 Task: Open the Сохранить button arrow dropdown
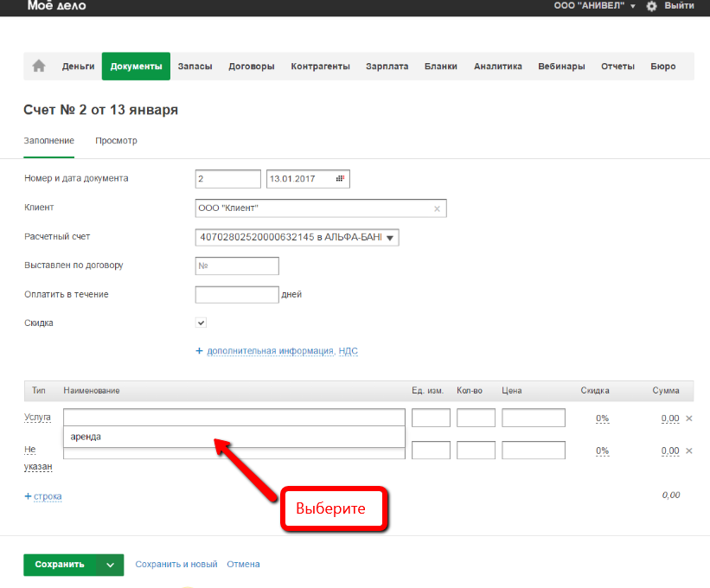tap(110, 565)
